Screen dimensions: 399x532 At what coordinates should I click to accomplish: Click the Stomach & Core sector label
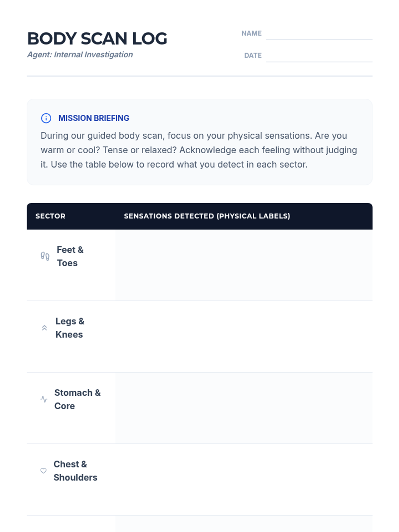click(x=77, y=399)
